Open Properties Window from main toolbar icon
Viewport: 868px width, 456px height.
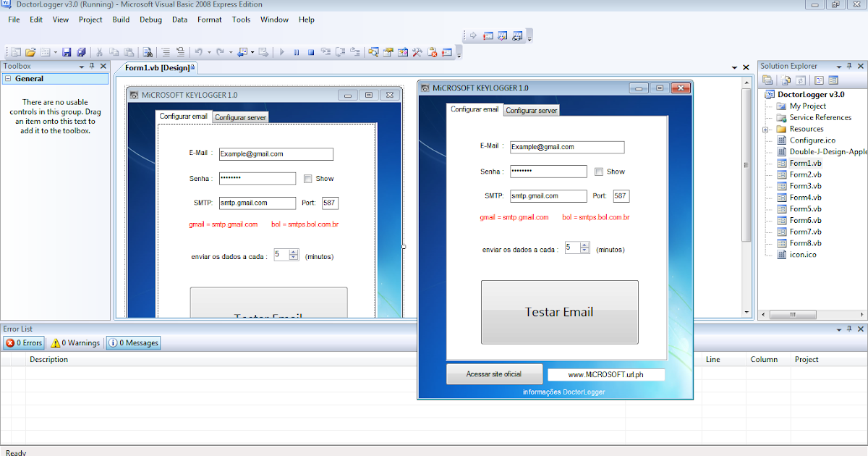coord(388,52)
